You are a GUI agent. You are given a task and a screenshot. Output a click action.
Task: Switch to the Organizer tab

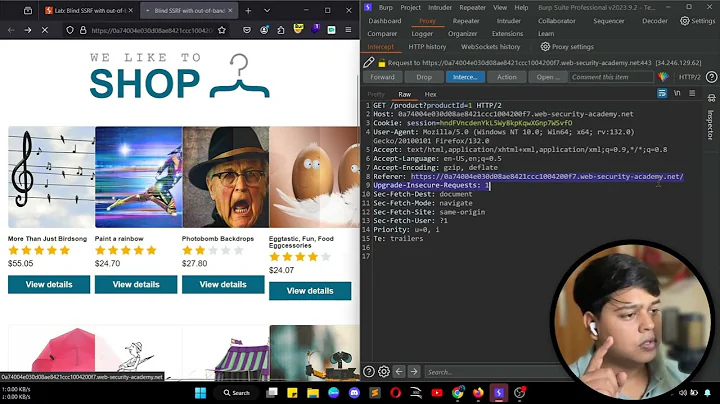click(462, 34)
